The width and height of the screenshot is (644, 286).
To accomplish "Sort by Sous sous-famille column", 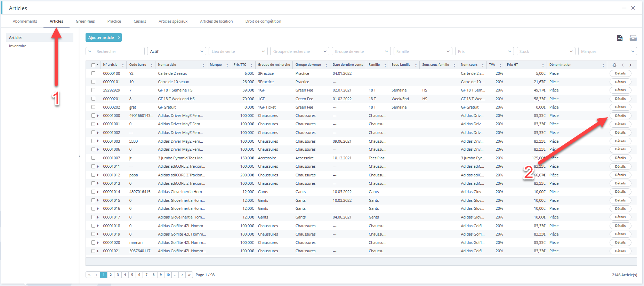I will tap(454, 65).
